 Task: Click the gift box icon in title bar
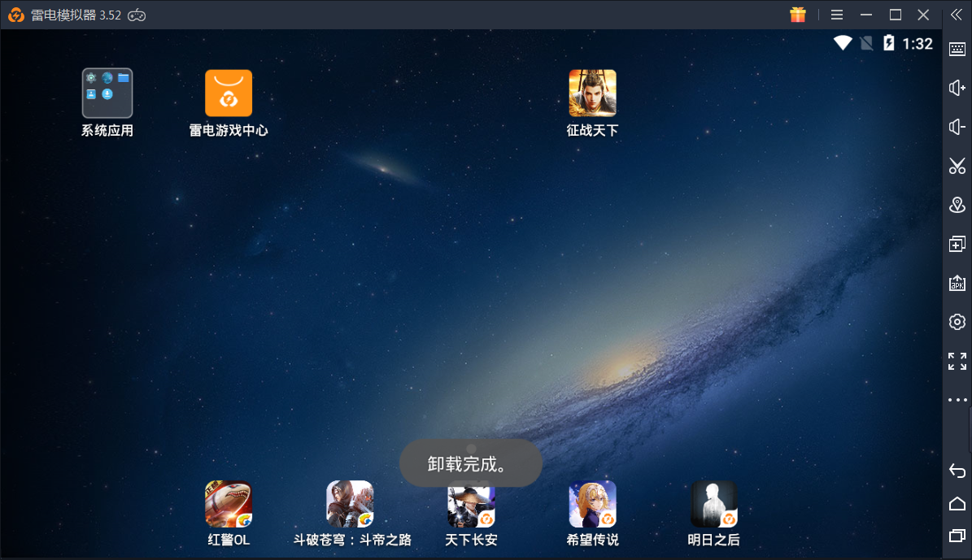798,15
